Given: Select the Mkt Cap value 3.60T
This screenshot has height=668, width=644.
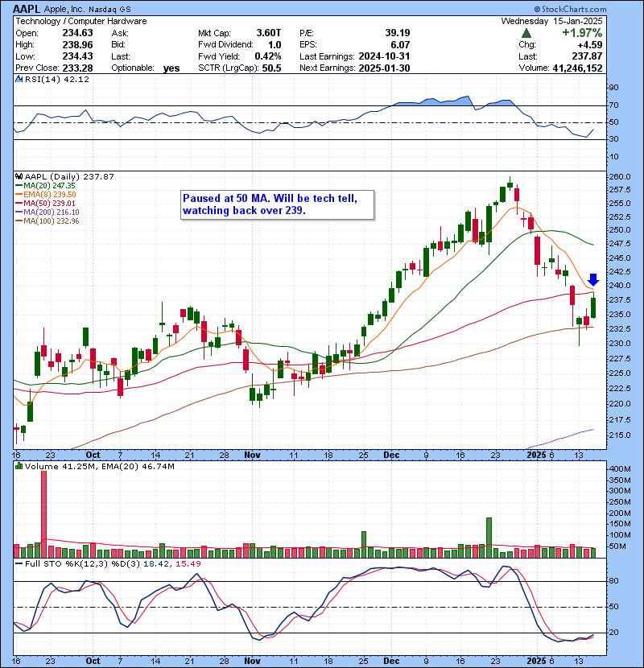Looking at the screenshot, I should click(x=269, y=33).
